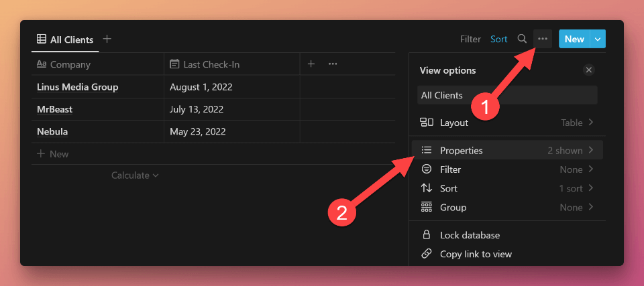Expand Layout chevron next to Table

tap(590, 123)
